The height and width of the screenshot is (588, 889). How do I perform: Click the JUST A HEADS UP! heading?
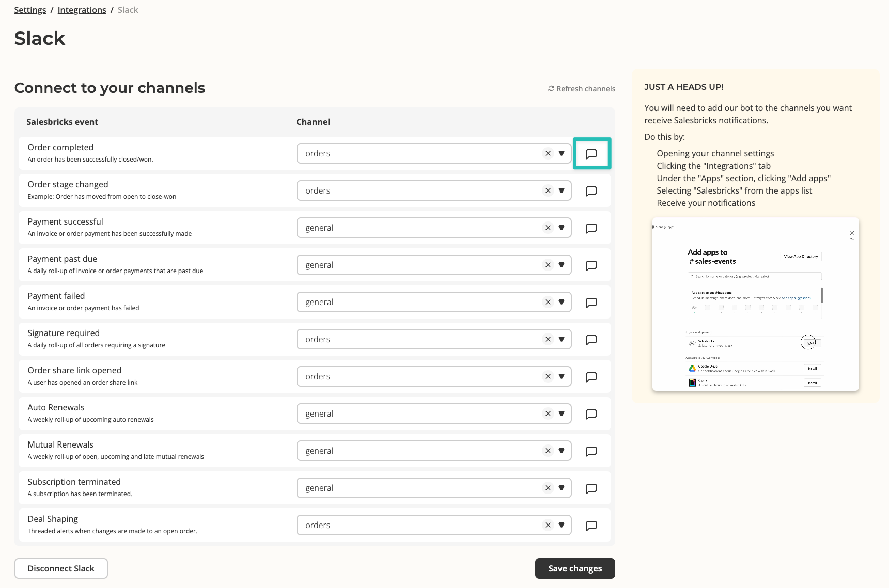(684, 87)
